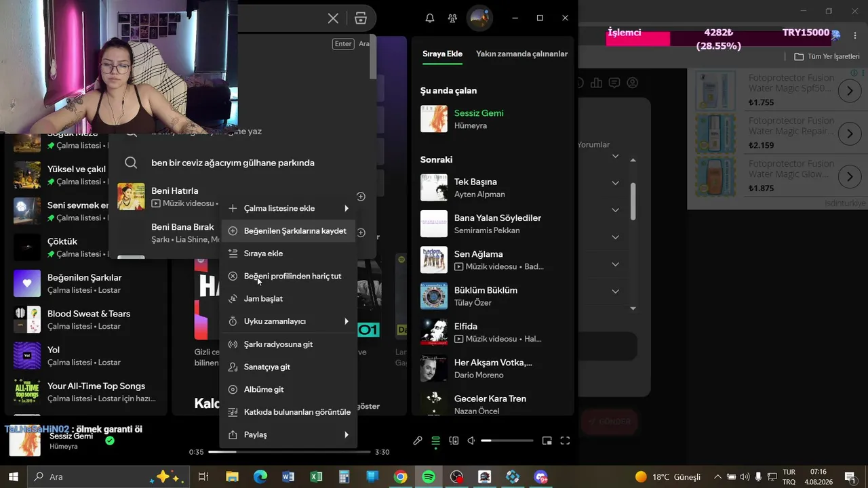Choose Şarkı radyosuna git
Image resolution: width=868 pixels, height=488 pixels.
(288, 344)
